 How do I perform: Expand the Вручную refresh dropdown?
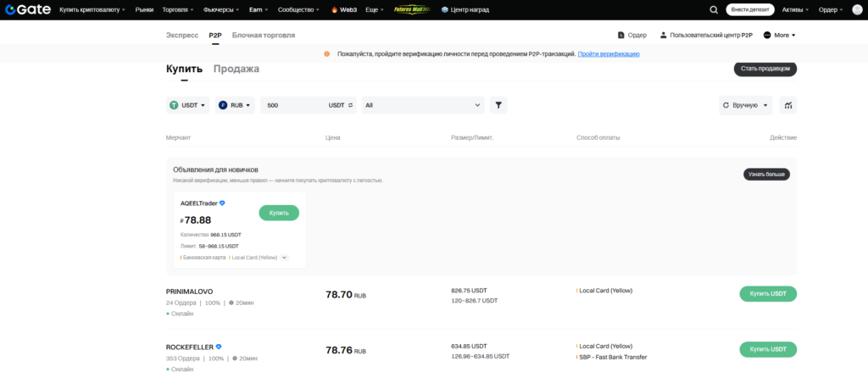tap(745, 105)
